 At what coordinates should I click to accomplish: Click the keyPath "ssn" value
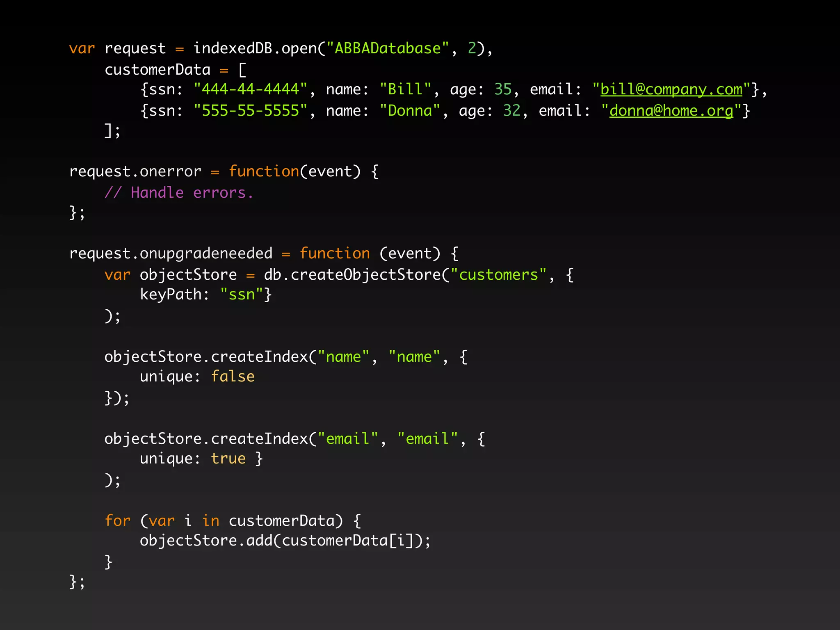(x=242, y=294)
